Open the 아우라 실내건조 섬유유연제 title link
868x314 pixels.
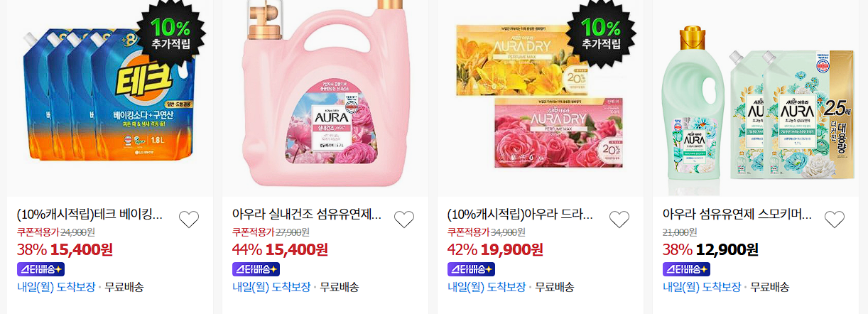coord(307,214)
